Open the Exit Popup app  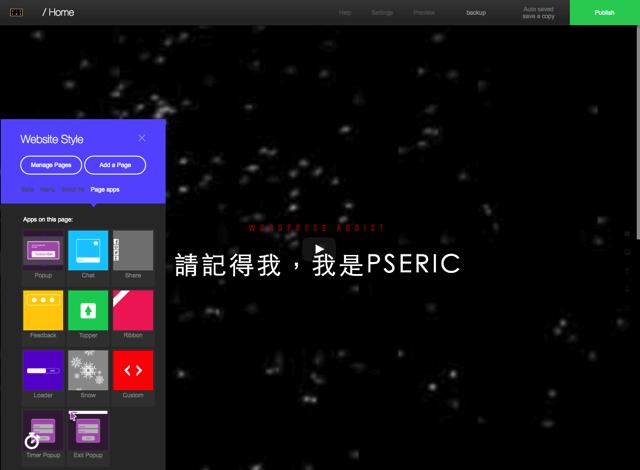[88, 430]
